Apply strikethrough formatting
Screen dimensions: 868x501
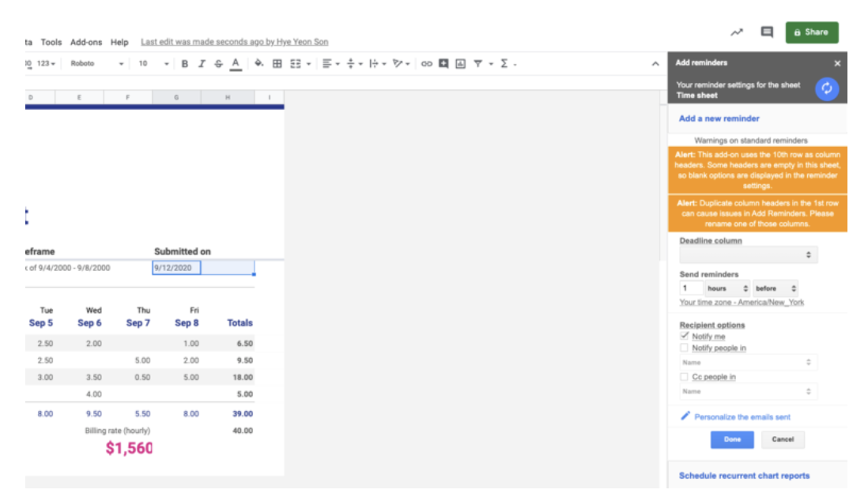(219, 64)
